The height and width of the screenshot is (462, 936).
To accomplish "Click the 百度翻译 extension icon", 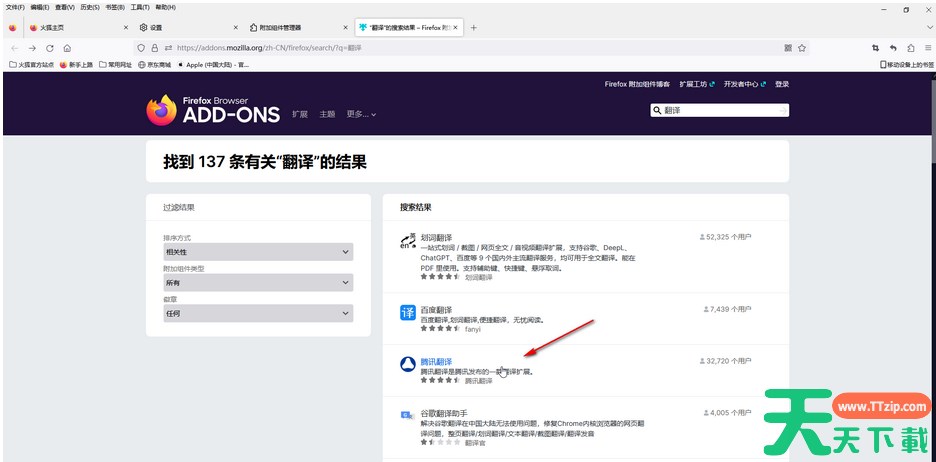I will click(x=407, y=312).
